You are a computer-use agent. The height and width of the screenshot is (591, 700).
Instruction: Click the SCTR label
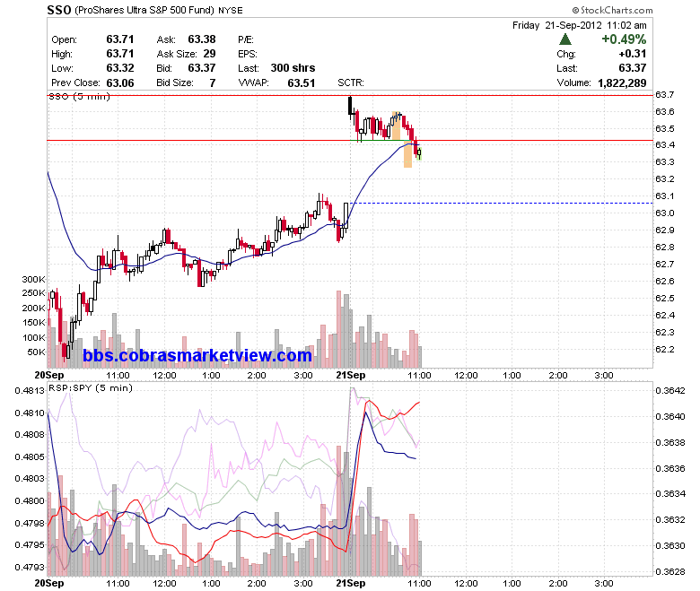[x=350, y=83]
